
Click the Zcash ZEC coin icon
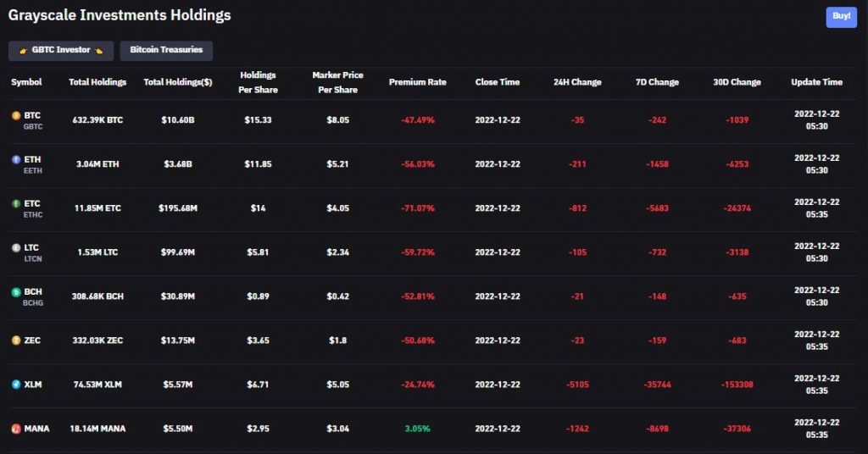pos(15,340)
